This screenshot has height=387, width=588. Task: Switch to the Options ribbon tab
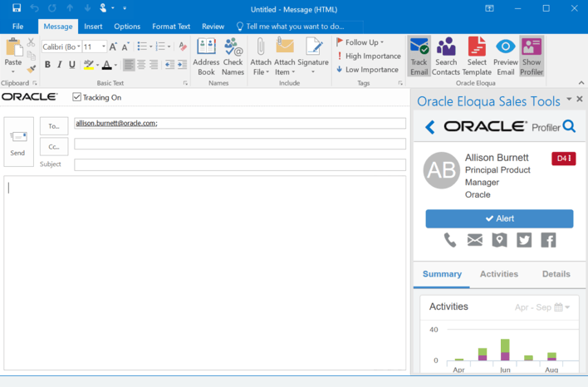pos(127,27)
